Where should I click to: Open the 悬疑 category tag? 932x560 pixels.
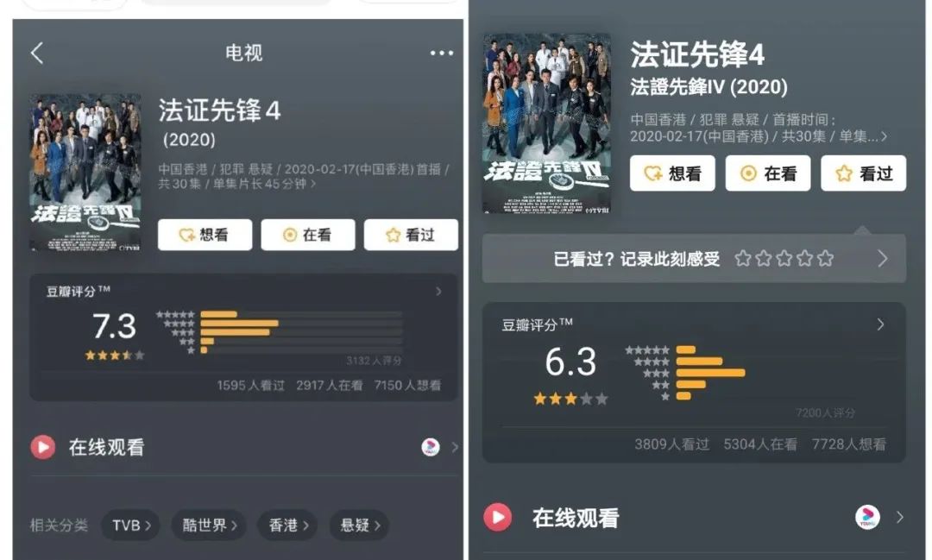pos(360,525)
